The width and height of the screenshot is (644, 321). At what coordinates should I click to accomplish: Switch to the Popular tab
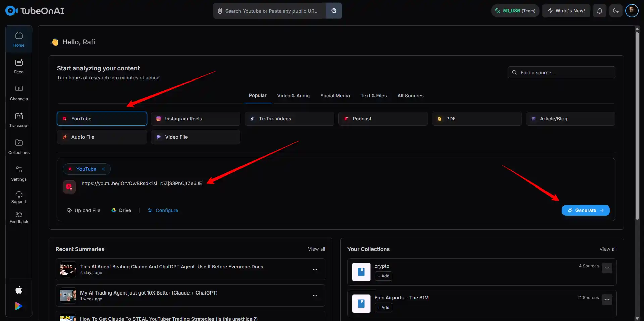(x=258, y=96)
